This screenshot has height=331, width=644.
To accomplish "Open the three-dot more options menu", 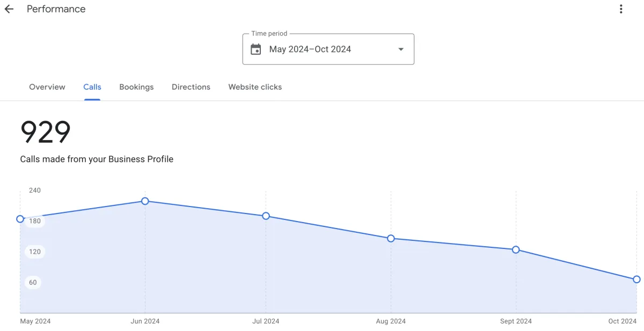I will pyautogui.click(x=621, y=9).
